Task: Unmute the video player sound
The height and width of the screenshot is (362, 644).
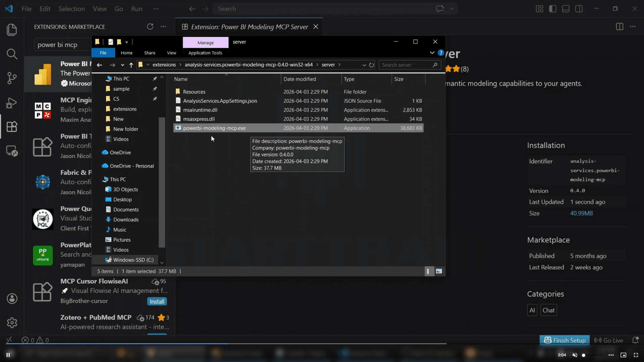Action: click(575, 355)
